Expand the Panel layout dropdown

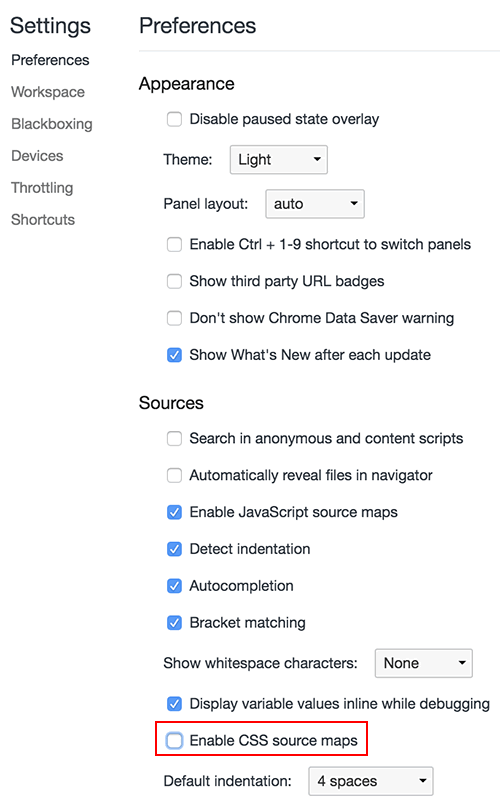click(x=315, y=204)
